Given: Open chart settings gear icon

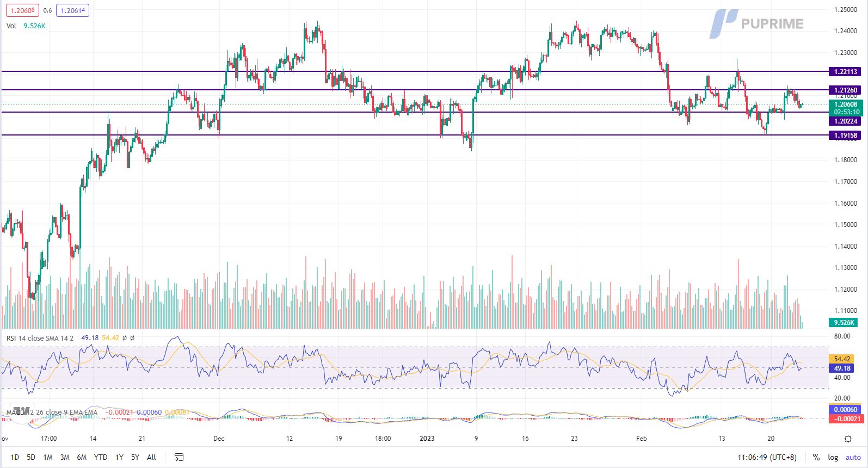Looking at the screenshot, I should pyautogui.click(x=848, y=439).
